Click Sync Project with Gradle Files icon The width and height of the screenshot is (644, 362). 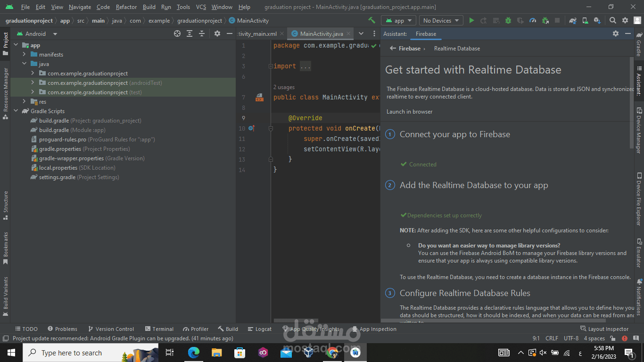pos(573,21)
